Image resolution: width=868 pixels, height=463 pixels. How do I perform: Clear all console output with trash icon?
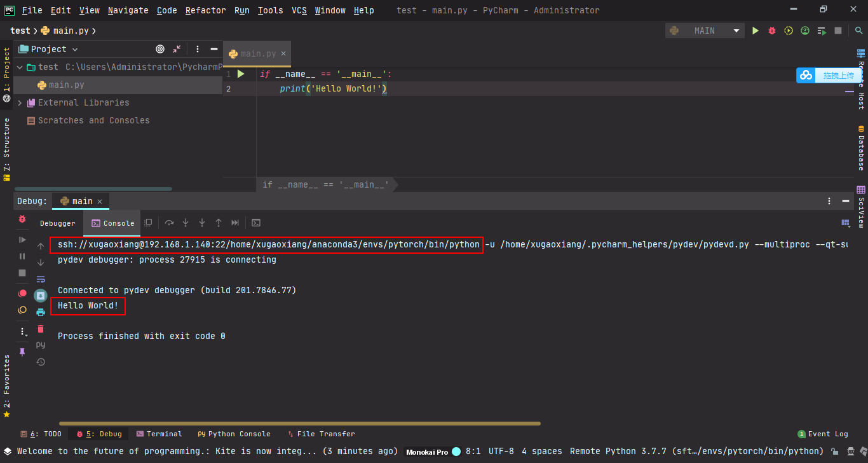[41, 329]
